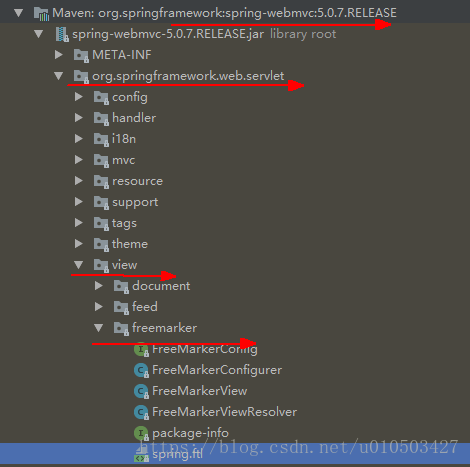
Task: Select the theme package label
Action: pyautogui.click(x=130, y=244)
